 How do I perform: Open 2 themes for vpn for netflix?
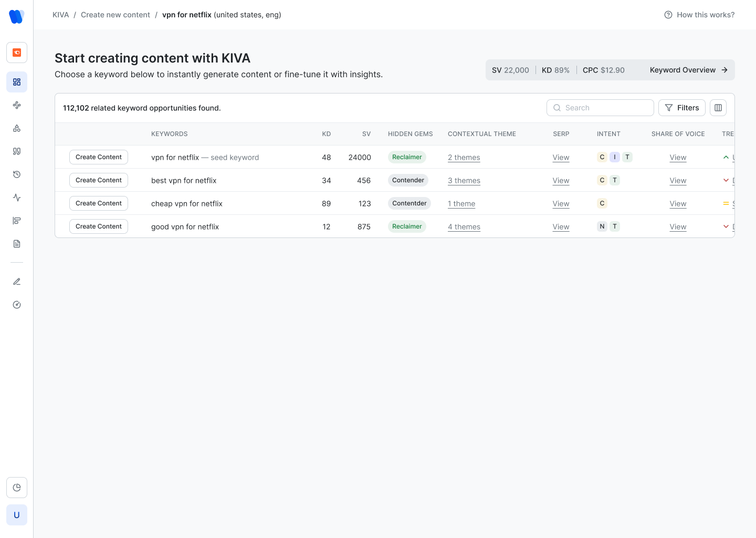[464, 158]
